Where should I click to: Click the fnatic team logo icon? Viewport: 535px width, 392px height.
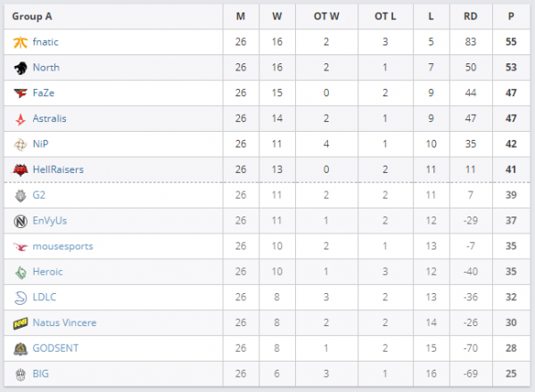21,42
